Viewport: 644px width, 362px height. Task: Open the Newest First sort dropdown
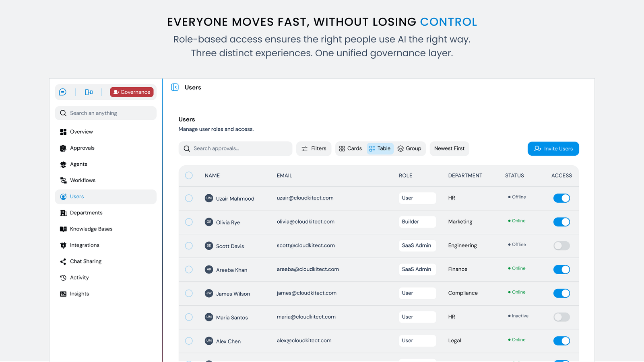tap(449, 148)
